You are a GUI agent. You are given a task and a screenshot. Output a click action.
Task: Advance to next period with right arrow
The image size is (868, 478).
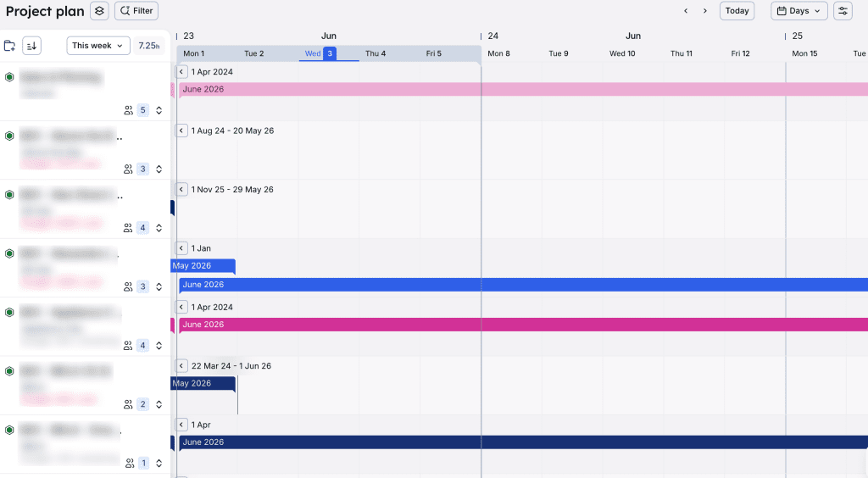point(704,11)
